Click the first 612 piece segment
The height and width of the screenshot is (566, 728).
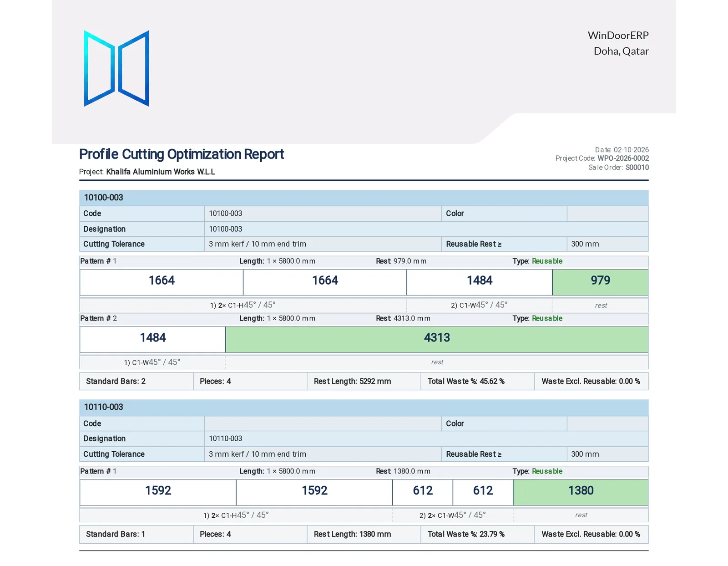pyautogui.click(x=423, y=492)
